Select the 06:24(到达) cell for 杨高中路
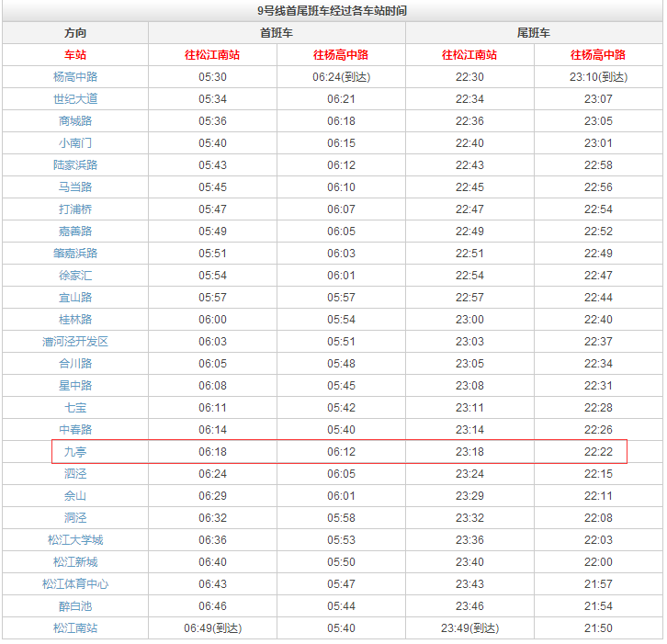This screenshot has height=644, width=667. 341,77
